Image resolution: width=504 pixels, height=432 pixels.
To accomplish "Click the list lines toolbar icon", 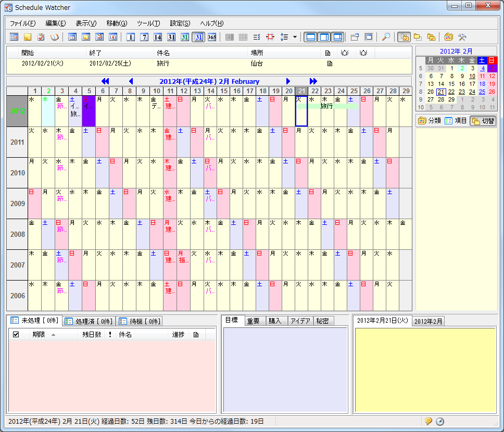I will click(x=257, y=37).
